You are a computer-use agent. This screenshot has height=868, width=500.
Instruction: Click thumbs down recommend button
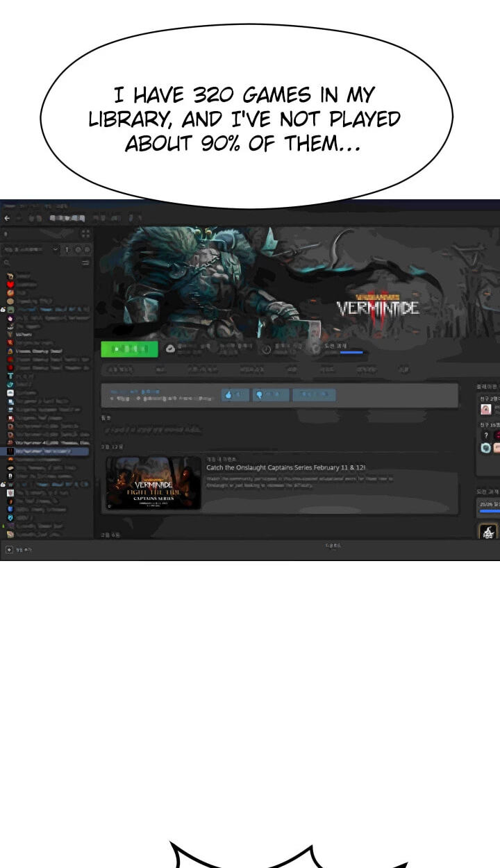(271, 395)
